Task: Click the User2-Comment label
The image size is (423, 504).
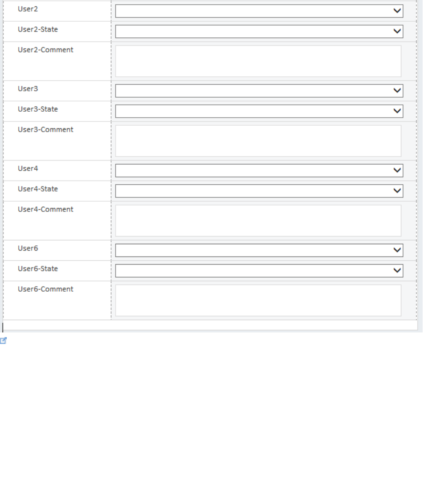Action: point(45,50)
